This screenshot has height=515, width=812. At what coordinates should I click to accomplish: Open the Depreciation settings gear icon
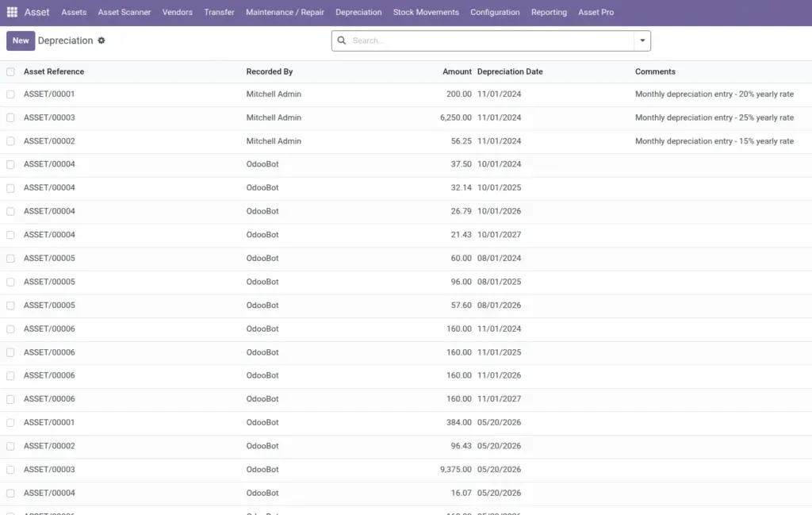click(x=101, y=40)
